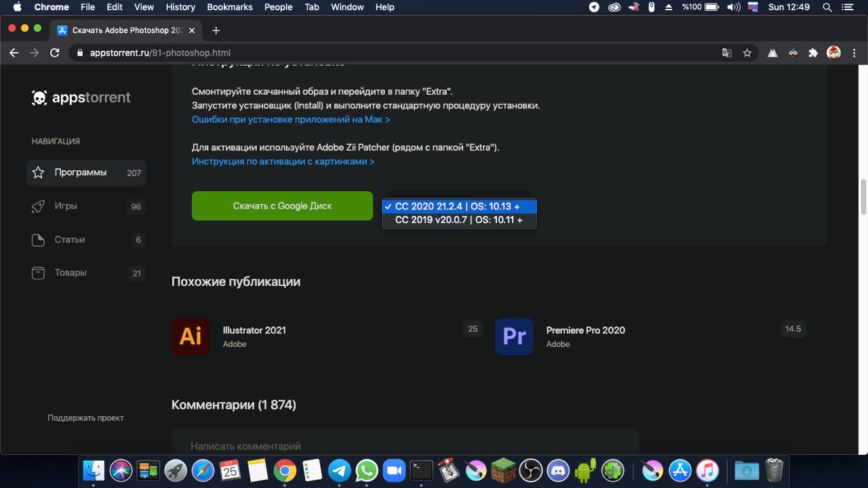868x488 pixels.
Task: Open the Trash in the dock
Action: click(774, 470)
